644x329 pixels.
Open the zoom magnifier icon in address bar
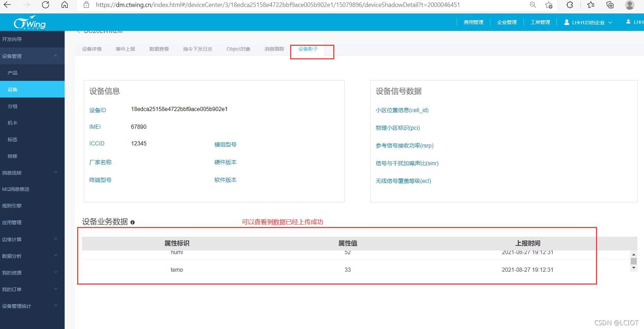[533, 5]
